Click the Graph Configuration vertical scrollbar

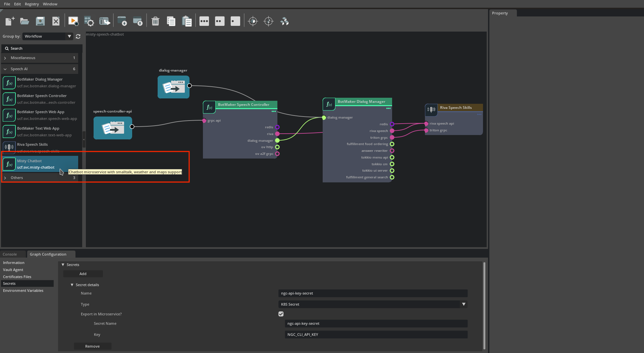click(x=484, y=306)
